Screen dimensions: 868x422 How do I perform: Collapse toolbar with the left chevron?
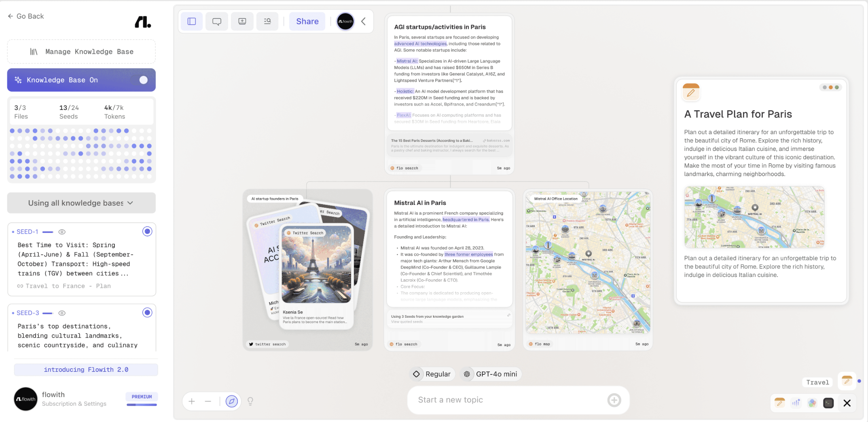(x=363, y=21)
